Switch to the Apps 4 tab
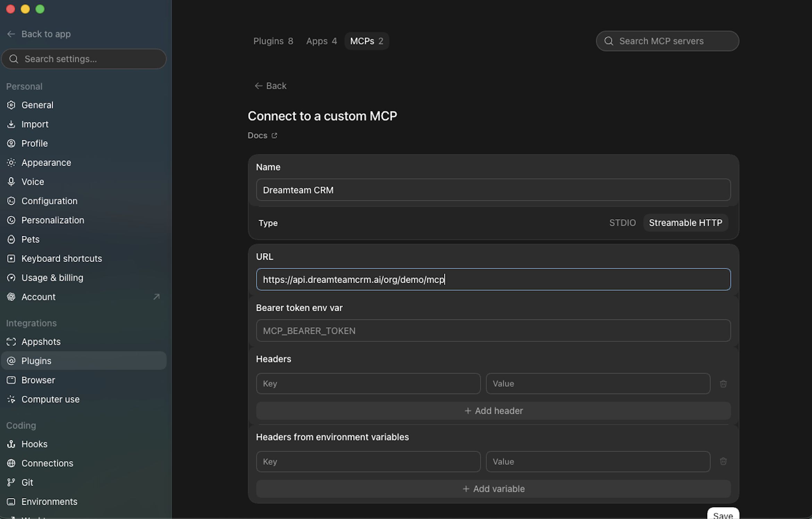 pos(321,41)
